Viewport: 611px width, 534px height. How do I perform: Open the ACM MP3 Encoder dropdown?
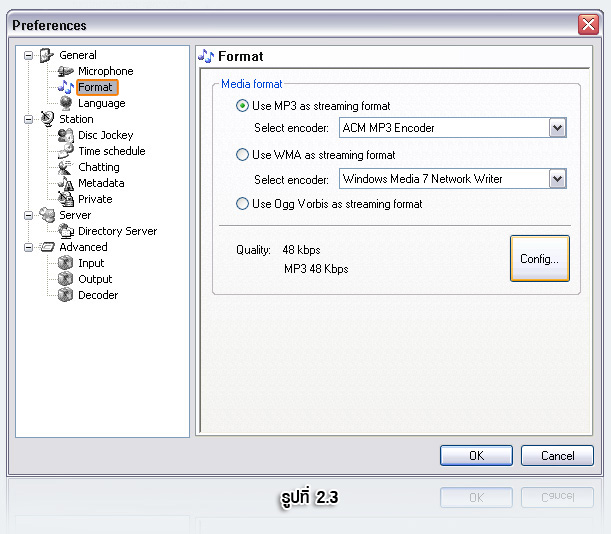click(x=557, y=128)
